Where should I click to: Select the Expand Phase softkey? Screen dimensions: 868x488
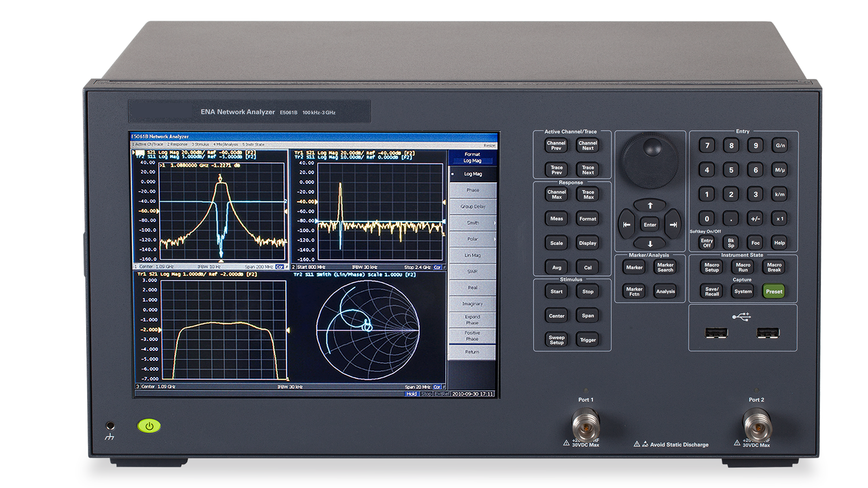pos(473,320)
